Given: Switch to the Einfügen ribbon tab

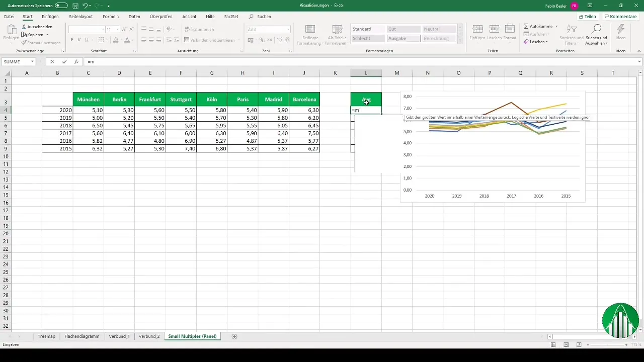Looking at the screenshot, I should tap(50, 17).
